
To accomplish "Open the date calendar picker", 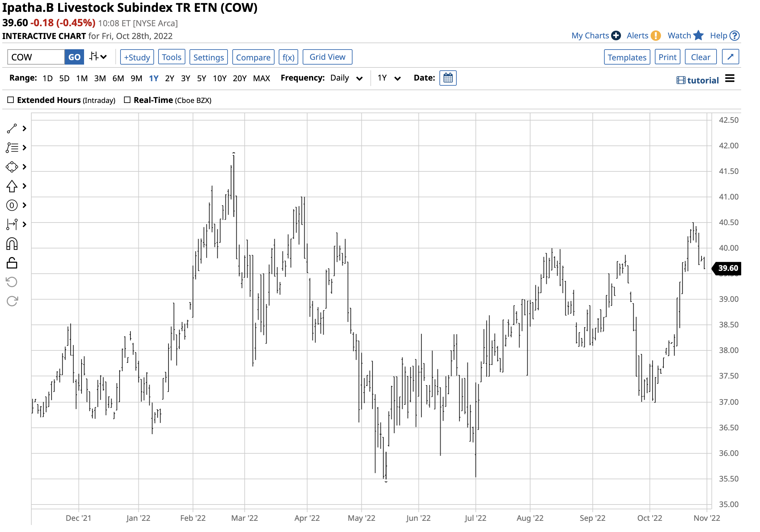I will [448, 78].
